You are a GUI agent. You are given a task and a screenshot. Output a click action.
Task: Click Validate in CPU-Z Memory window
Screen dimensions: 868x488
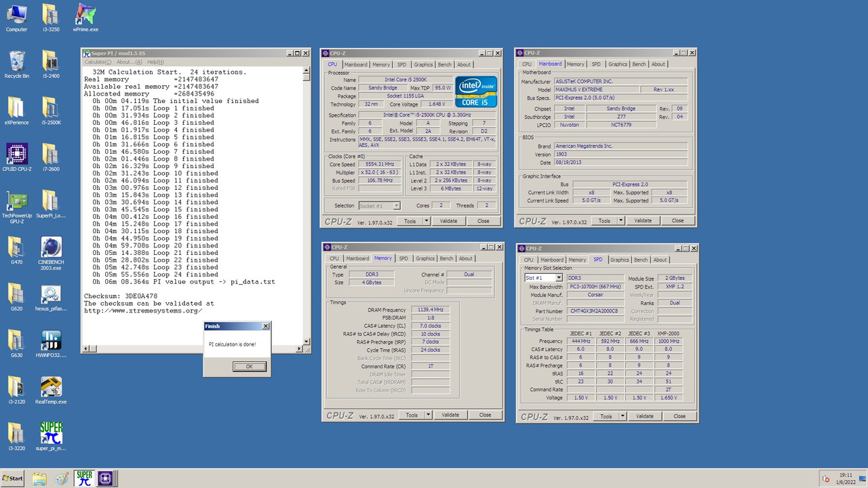coord(450,415)
